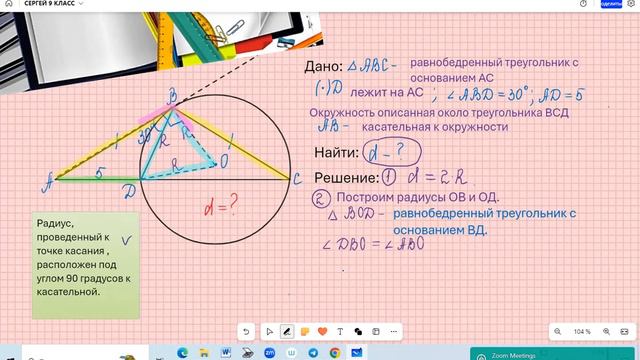
Task: Open the timer icon in header
Action: click(583, 3)
